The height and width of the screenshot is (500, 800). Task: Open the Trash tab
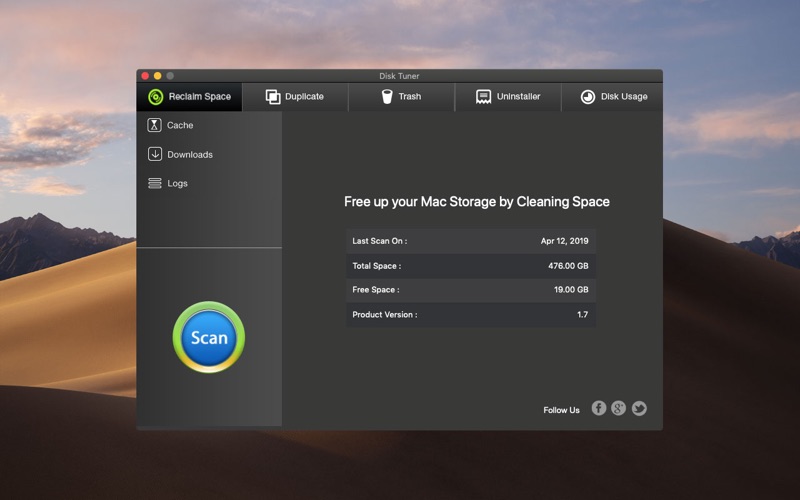pyautogui.click(x=402, y=97)
